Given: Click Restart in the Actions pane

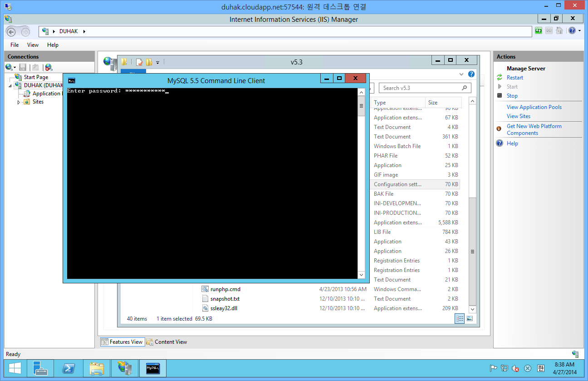Looking at the screenshot, I should [x=515, y=78].
